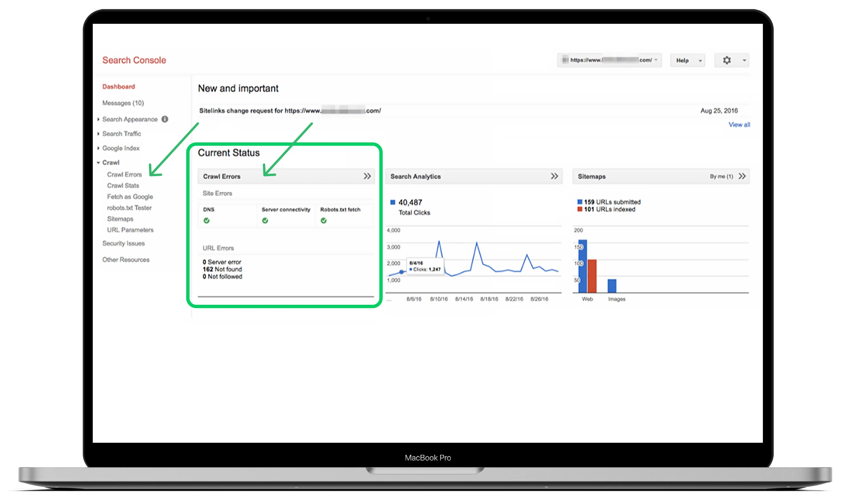Select Crawl Stats in sidebar
This screenshot has height=504, width=860.
point(124,186)
